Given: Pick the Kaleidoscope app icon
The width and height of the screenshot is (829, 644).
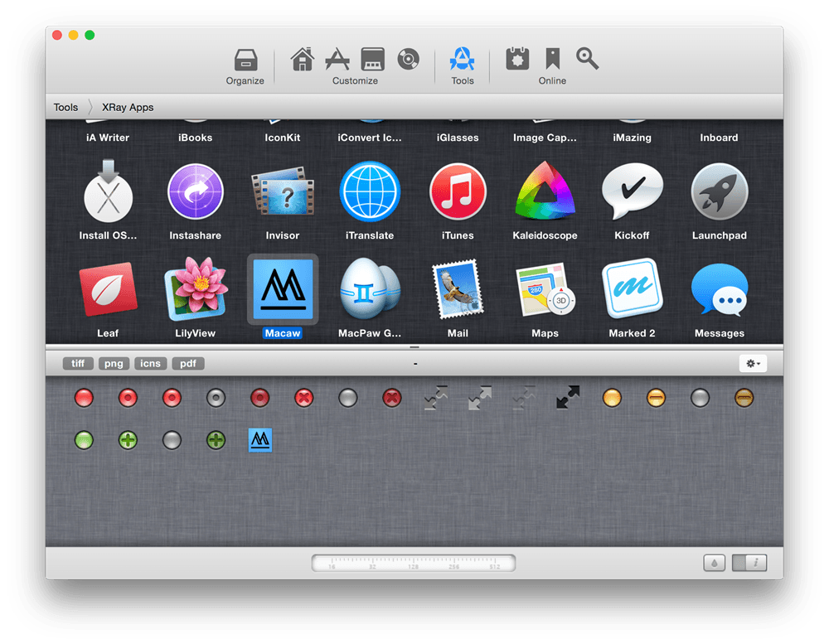Looking at the screenshot, I should coord(545,191).
